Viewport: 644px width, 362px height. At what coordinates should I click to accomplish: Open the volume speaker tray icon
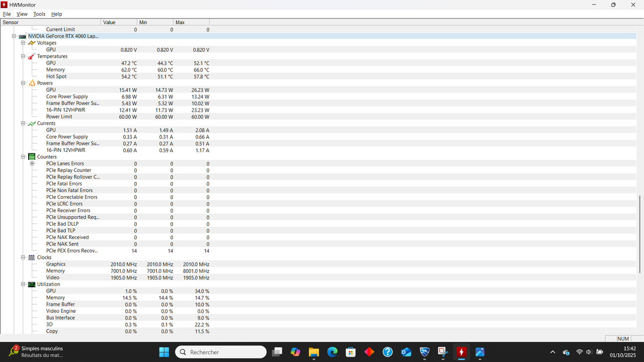pyautogui.click(x=589, y=352)
